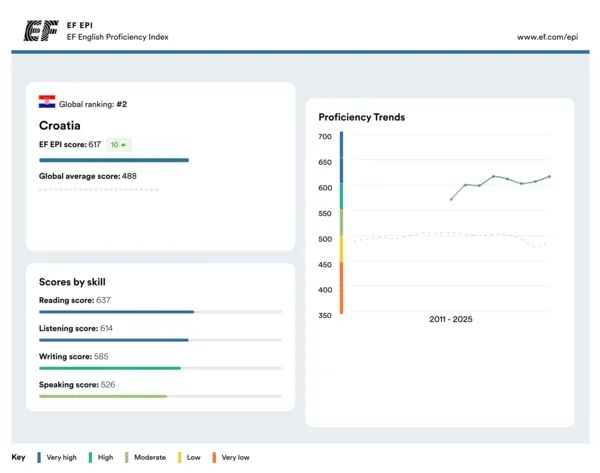Click the "Key" legend label
600x473 pixels.
point(18,457)
